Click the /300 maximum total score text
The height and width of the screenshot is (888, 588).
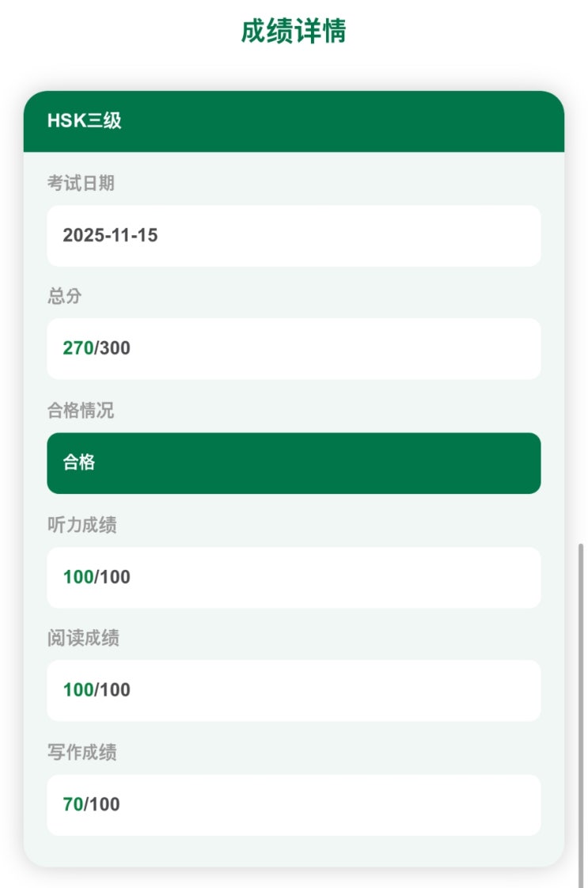pos(113,349)
